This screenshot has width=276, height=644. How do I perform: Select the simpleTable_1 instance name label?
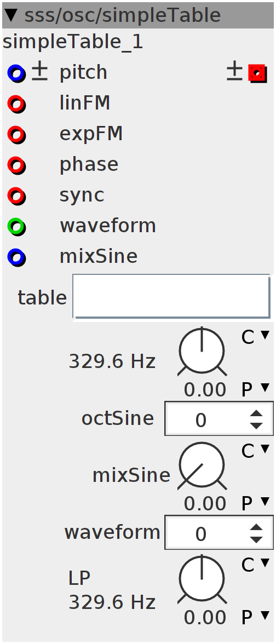[x=73, y=42]
